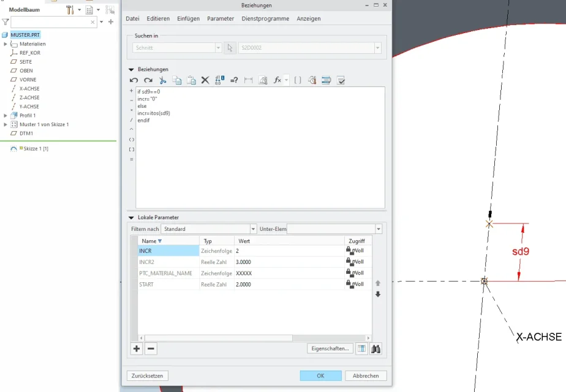Open the Filtern nach Standard dropdown

tap(253, 229)
